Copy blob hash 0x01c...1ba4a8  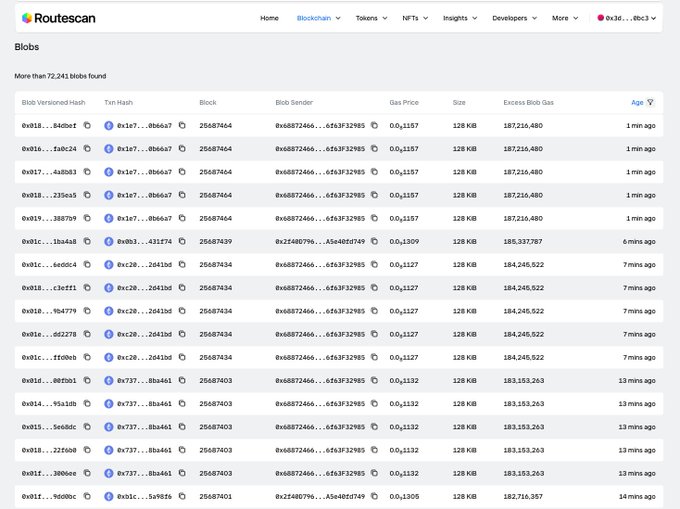pyautogui.click(x=87, y=241)
